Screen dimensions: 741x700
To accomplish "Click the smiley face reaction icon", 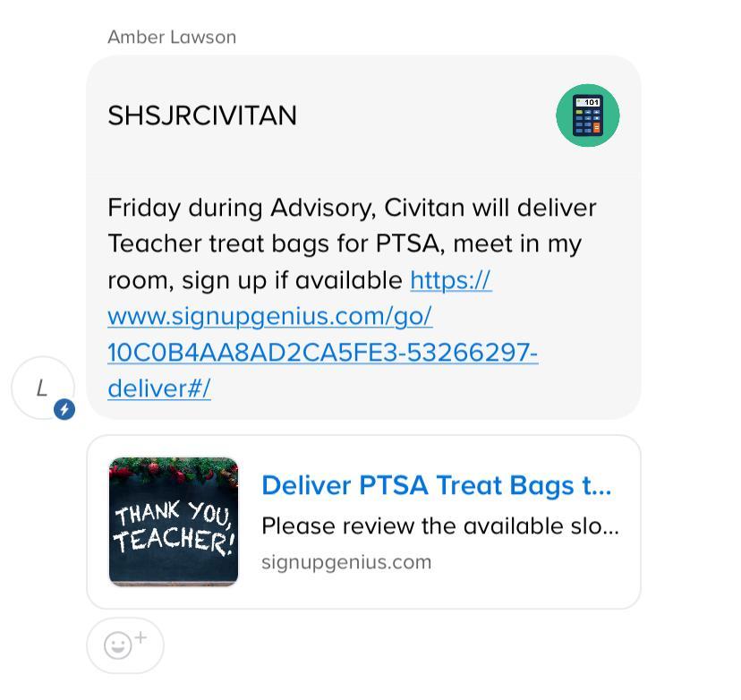I will pyautogui.click(x=117, y=645).
